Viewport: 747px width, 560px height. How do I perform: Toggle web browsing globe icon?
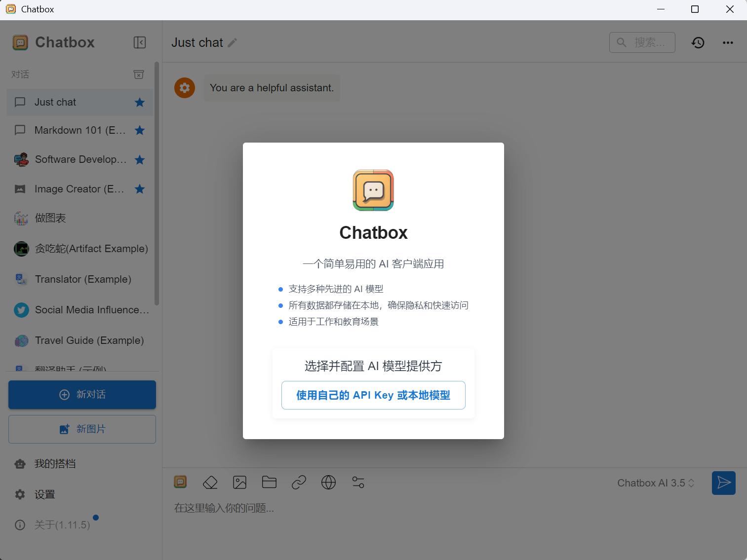point(328,482)
